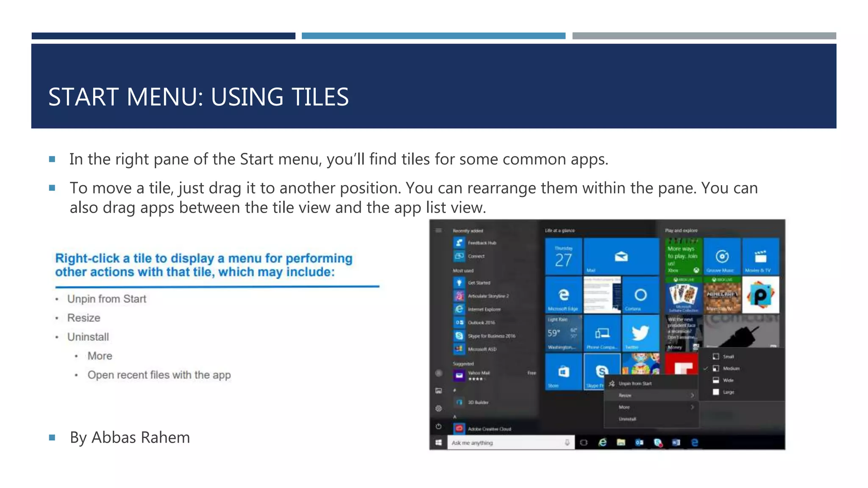Open the Mail tile
868x488 pixels.
[621, 256]
